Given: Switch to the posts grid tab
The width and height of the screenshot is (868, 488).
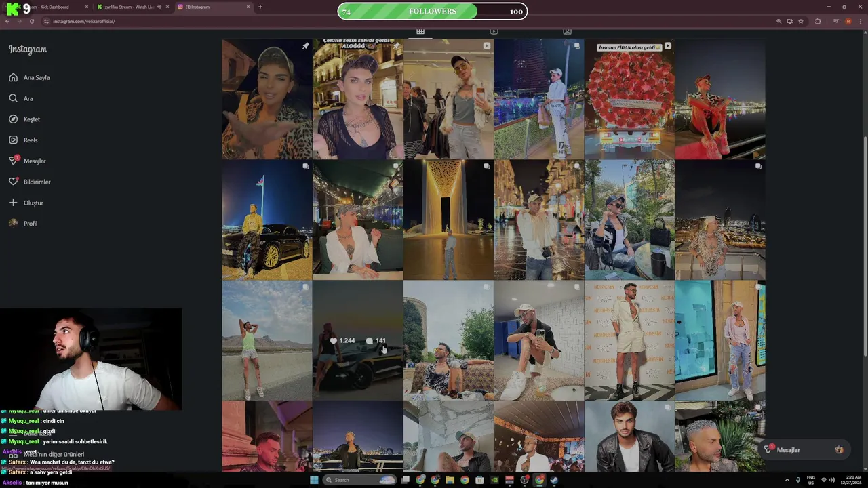Looking at the screenshot, I should [420, 31].
